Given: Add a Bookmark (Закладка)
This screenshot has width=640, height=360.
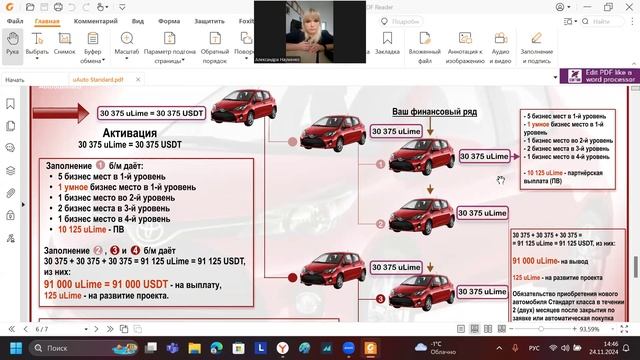Looking at the screenshot, I should pos(387,43).
